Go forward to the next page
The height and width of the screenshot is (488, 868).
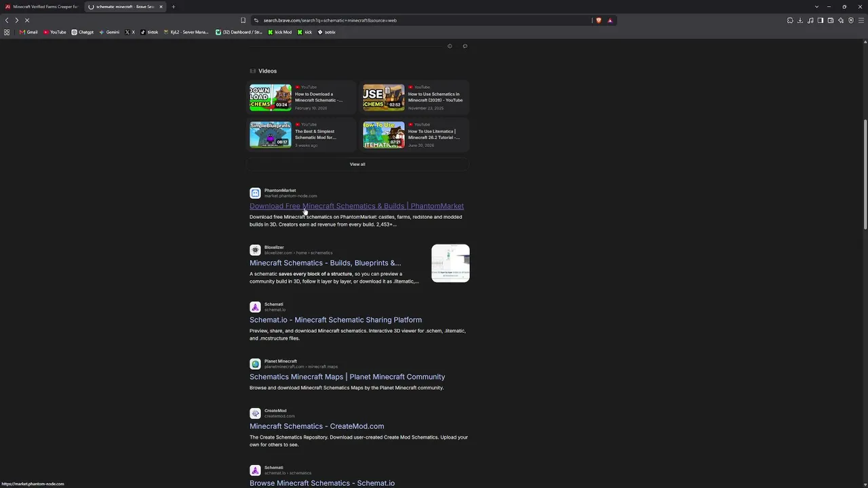(x=16, y=20)
